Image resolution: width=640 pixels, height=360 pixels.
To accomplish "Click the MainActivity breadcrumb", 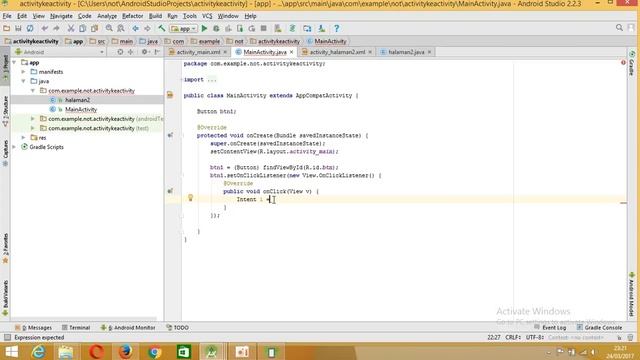I will point(327,41).
